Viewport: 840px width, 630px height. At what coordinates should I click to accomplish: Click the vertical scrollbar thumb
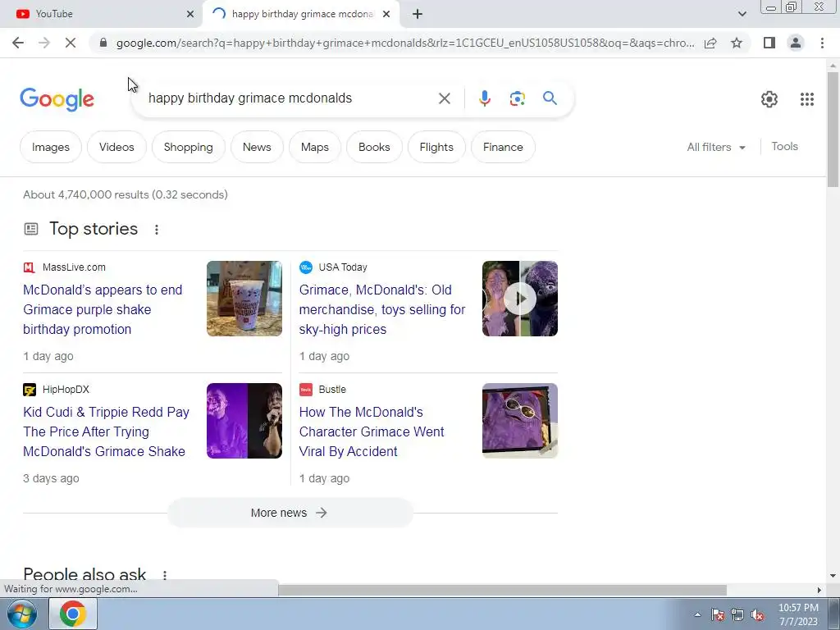(833, 129)
